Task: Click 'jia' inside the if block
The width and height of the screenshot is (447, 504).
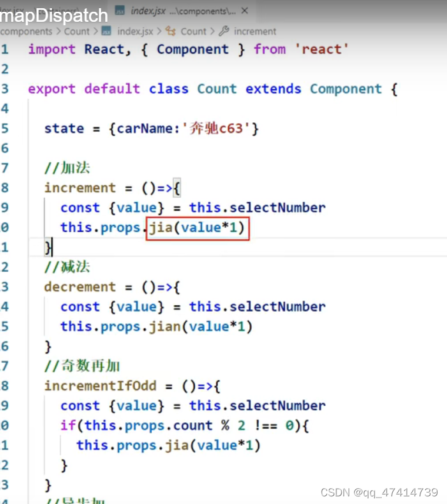Action: pos(177,446)
